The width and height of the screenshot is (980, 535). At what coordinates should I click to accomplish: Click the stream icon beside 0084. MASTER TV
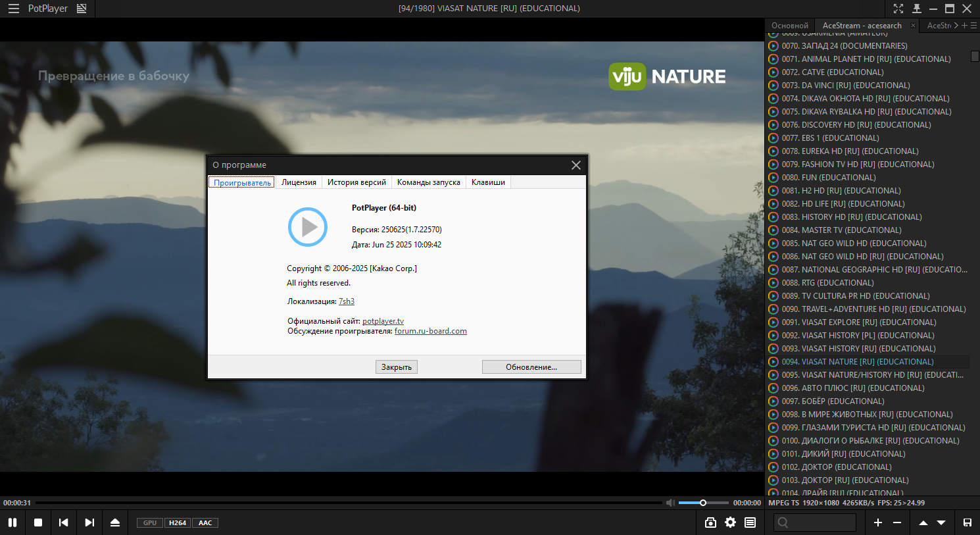[773, 230]
